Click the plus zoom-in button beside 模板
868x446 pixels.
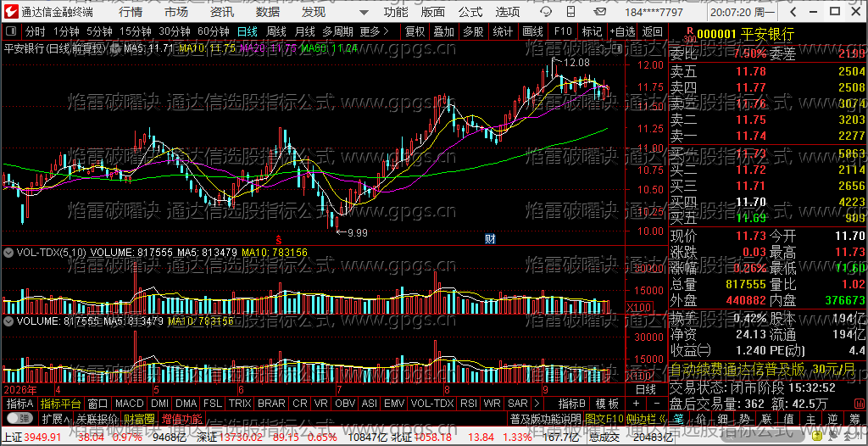[x=636, y=404]
